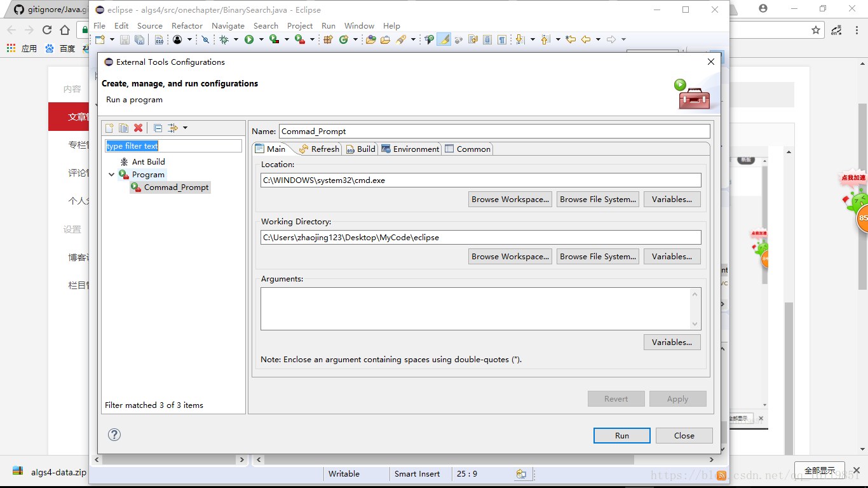The image size is (868, 488).
Task: Click algs4-data.zip in Chrome download bar
Action: click(x=50, y=472)
